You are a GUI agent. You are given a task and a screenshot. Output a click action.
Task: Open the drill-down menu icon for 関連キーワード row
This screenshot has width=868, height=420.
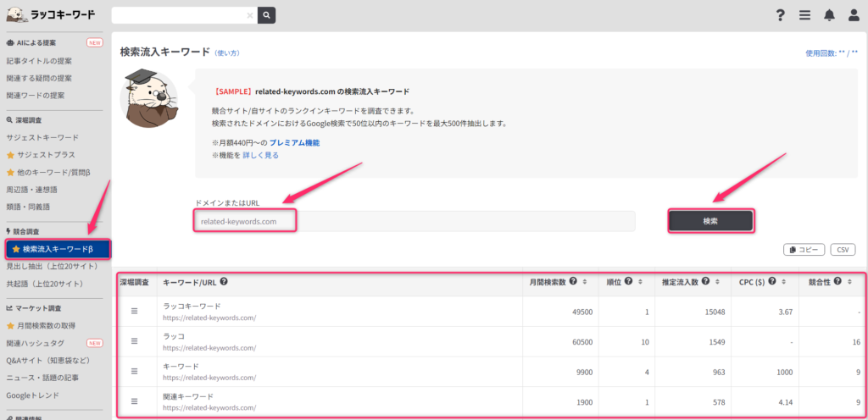click(x=134, y=401)
